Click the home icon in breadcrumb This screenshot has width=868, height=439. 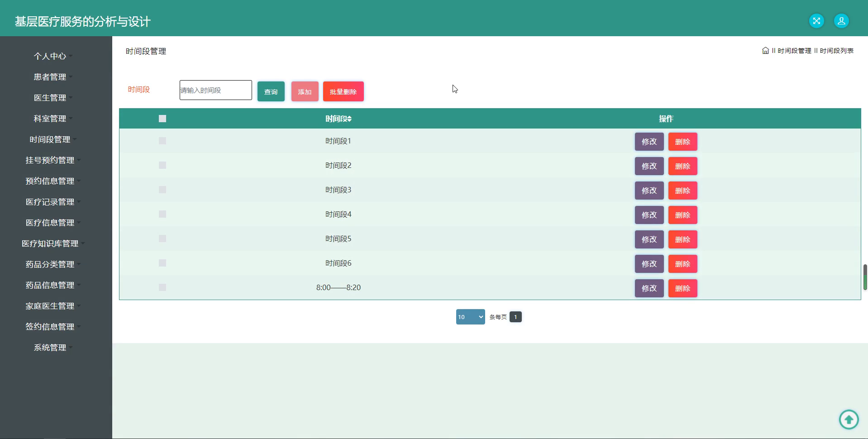pyautogui.click(x=765, y=51)
